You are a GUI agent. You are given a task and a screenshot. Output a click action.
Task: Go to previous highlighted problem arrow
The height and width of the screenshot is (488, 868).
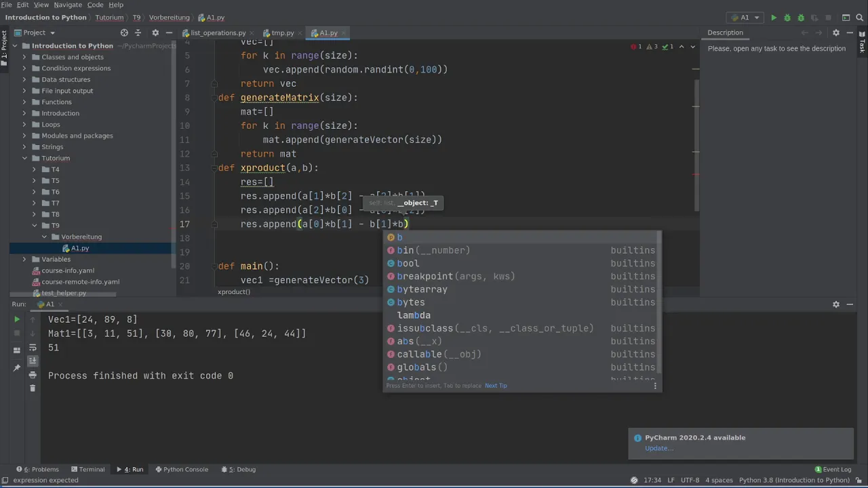tap(682, 47)
